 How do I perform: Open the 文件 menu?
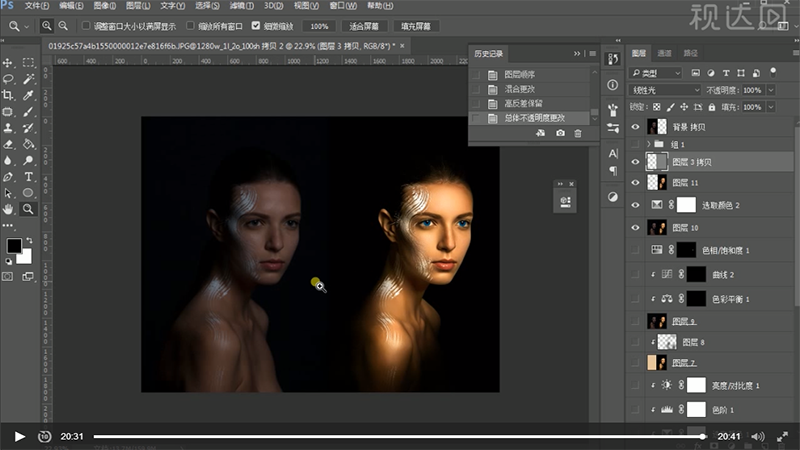(x=37, y=6)
